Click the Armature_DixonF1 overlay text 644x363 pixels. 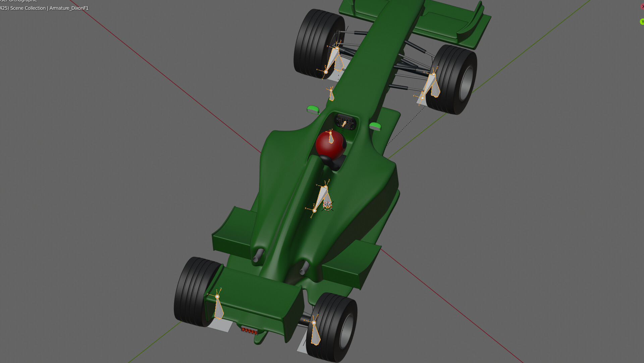pyautogui.click(x=69, y=8)
